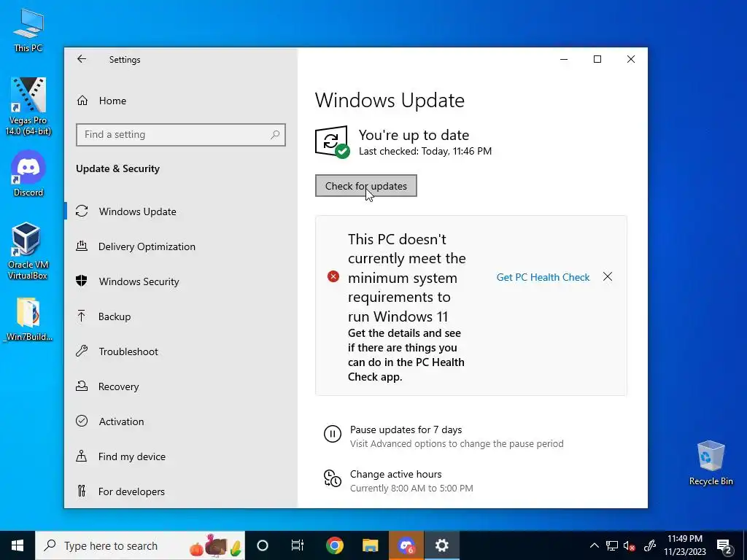Click the Settings gear on the taskbar

coord(442,545)
